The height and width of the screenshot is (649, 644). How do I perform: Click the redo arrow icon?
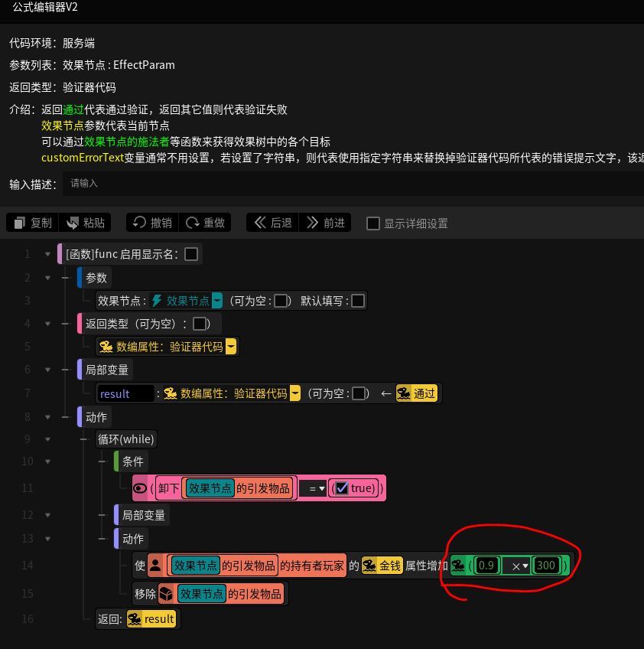click(192, 223)
